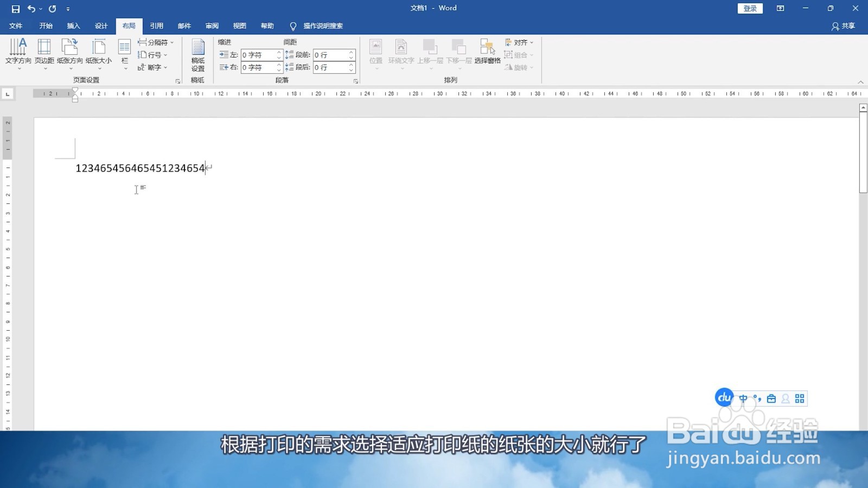This screenshot has height=488, width=868.
Task: Open the IME grid menu icon
Action: point(800,399)
